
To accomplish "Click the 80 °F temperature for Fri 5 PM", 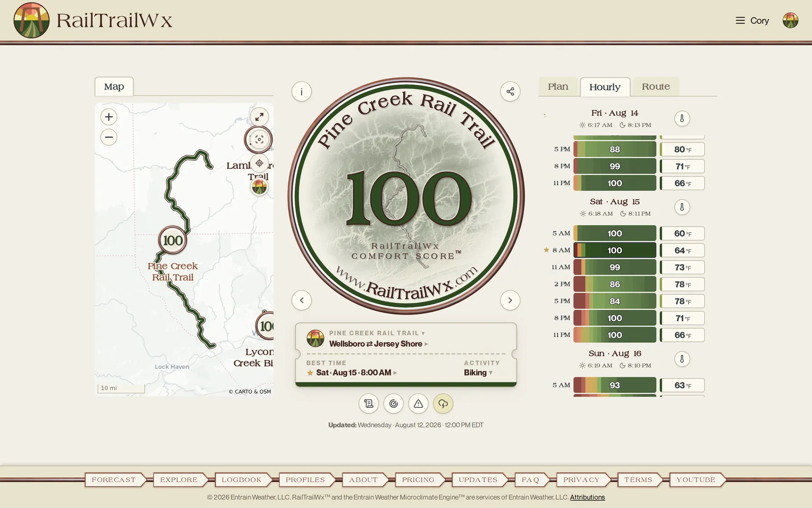I will [x=682, y=149].
